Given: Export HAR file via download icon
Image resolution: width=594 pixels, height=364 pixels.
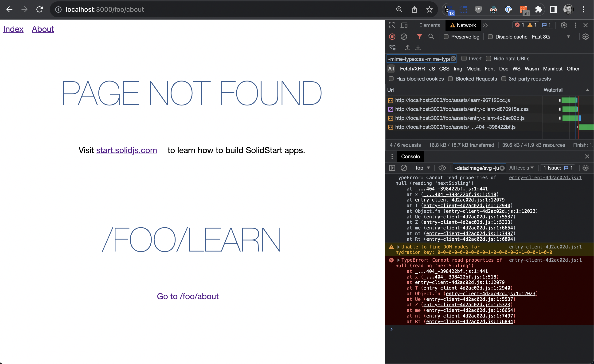Looking at the screenshot, I should [418, 47].
